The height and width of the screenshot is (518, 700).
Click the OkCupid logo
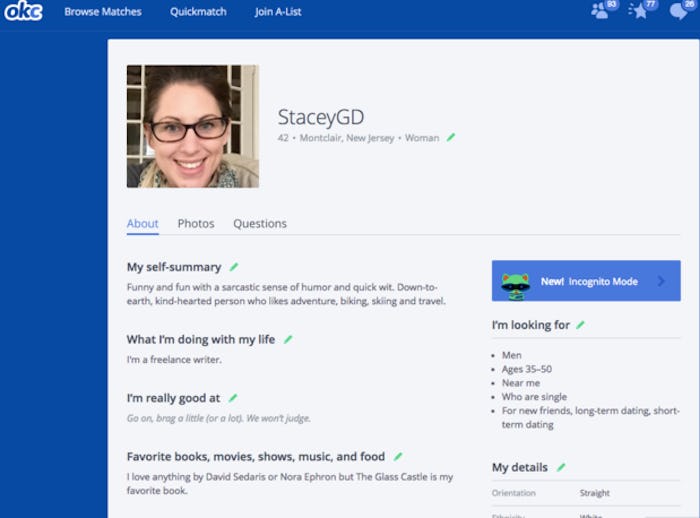[x=22, y=12]
